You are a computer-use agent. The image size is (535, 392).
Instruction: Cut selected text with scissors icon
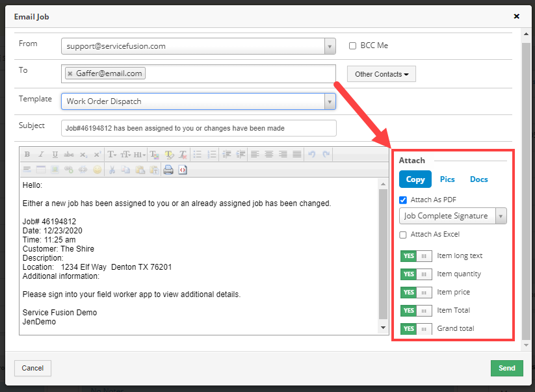coord(112,170)
